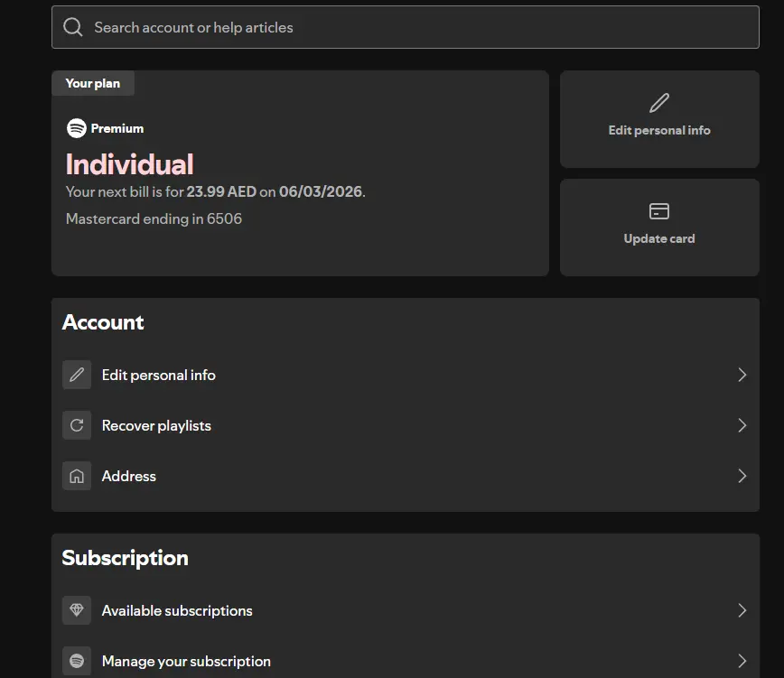Image resolution: width=784 pixels, height=678 pixels.
Task: Click the Manage your subscription chevron
Action: tap(742, 661)
